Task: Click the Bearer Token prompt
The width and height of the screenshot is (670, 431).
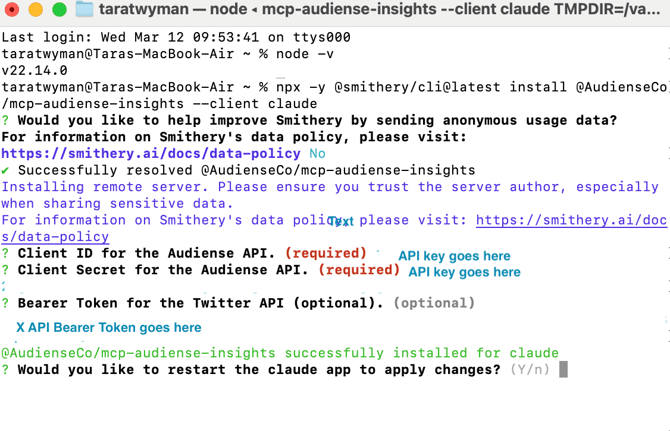Action: (x=200, y=303)
